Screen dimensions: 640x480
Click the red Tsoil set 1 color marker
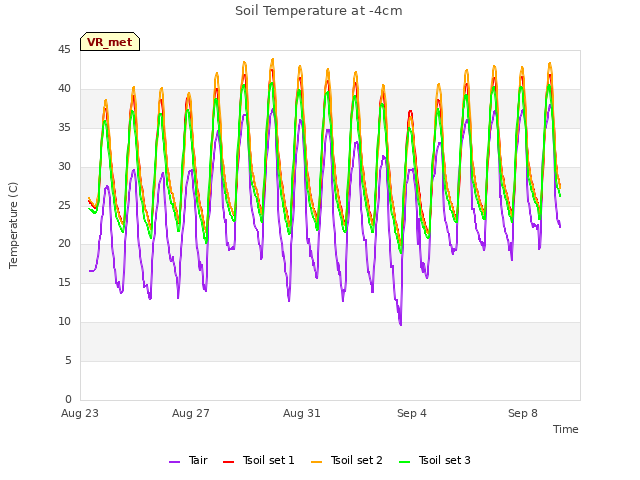[228, 462]
